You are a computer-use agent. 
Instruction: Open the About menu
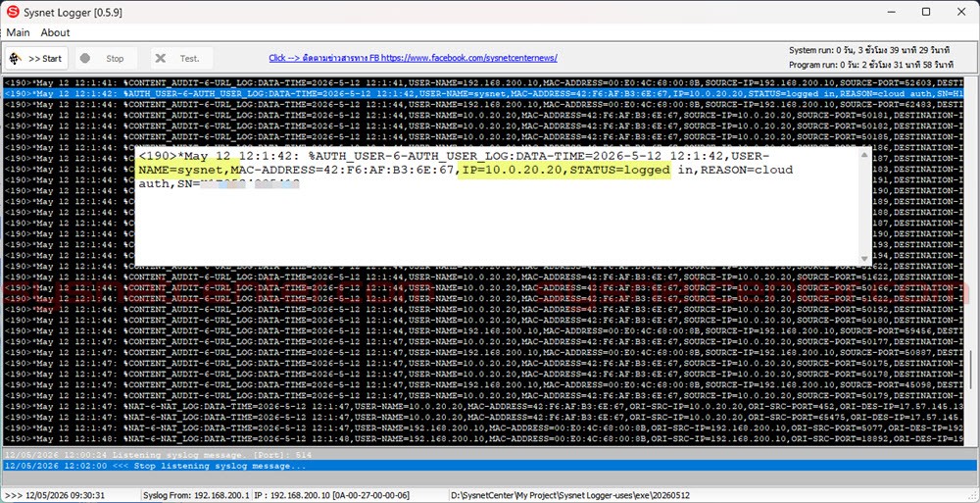(x=56, y=32)
